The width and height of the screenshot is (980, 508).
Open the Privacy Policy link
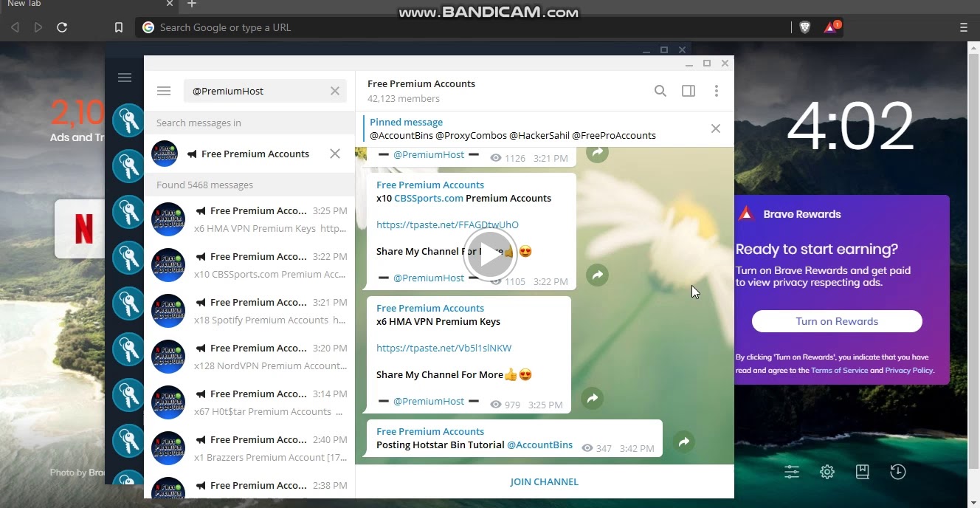(x=909, y=370)
